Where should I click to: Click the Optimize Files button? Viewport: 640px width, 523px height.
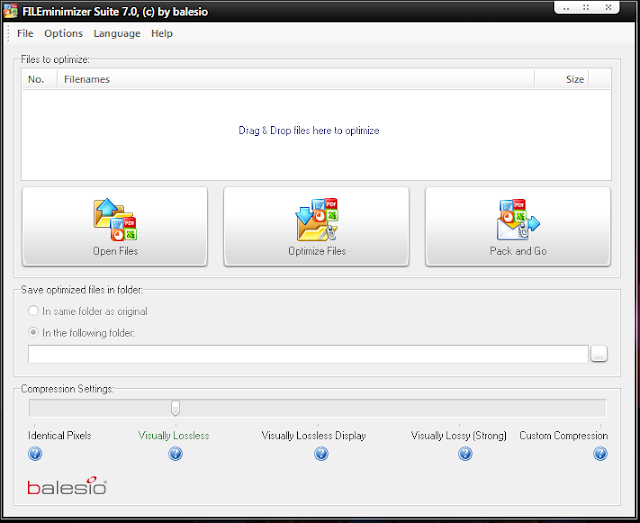pos(316,227)
